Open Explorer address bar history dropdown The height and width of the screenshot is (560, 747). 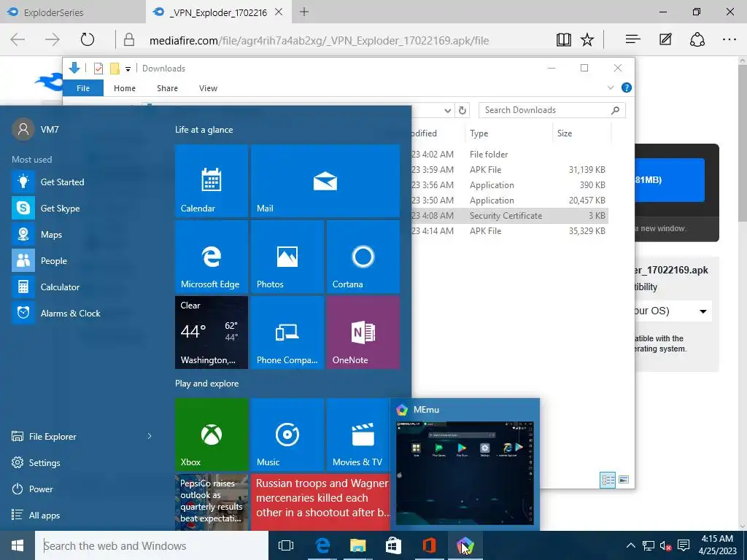coord(447,111)
